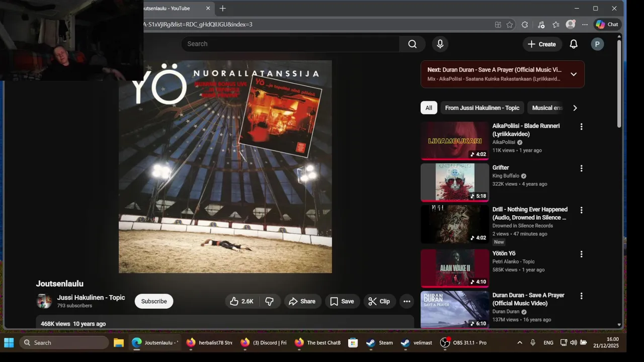Open the Edge profile avatar
The image size is (644, 362).
[571, 24]
